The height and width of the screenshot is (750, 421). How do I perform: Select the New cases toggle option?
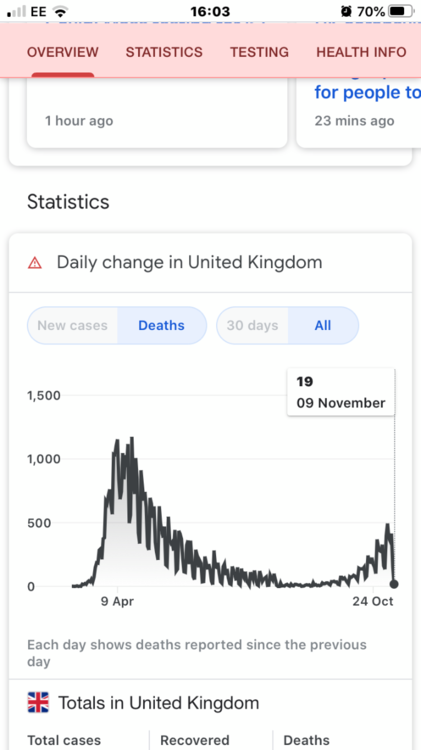(73, 326)
